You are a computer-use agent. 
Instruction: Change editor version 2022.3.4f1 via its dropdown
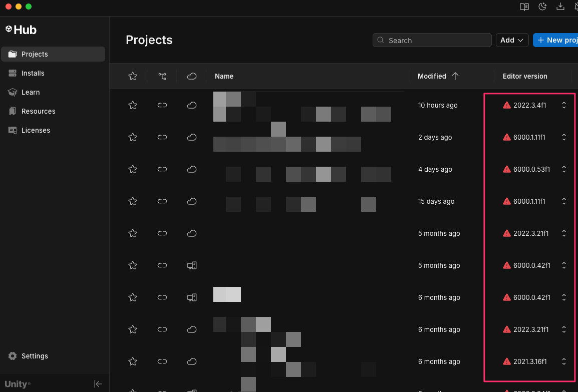pos(564,105)
